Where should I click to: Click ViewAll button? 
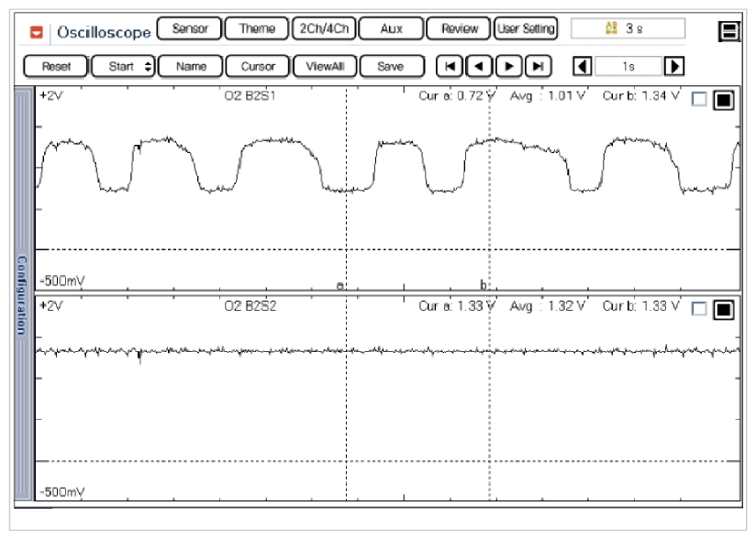(325, 67)
